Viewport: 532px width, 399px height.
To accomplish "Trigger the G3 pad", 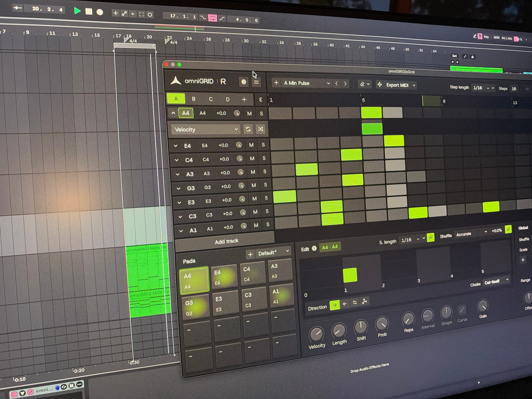I will point(195,307).
